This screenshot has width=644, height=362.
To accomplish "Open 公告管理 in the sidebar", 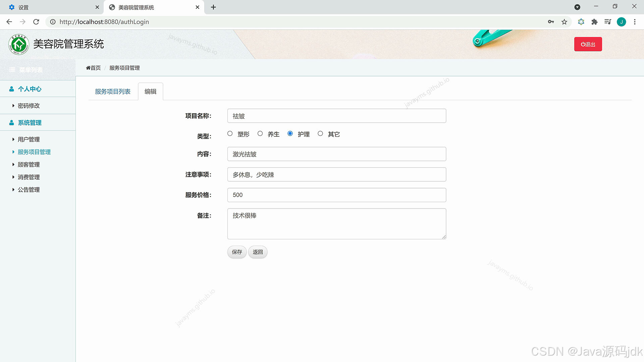I will tap(29, 190).
